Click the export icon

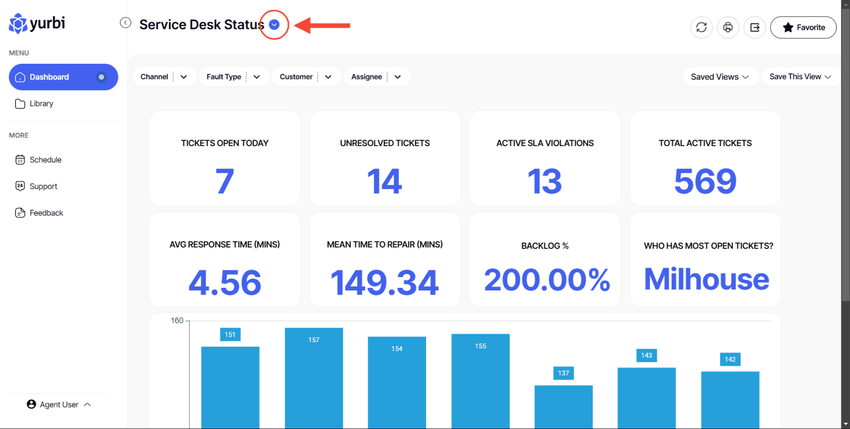[755, 27]
